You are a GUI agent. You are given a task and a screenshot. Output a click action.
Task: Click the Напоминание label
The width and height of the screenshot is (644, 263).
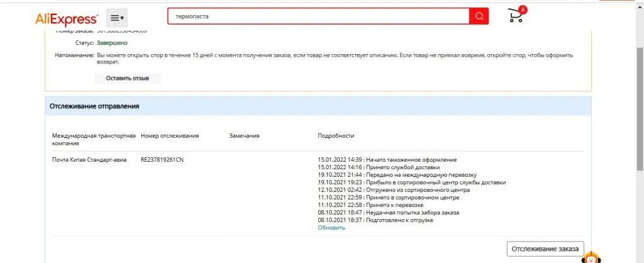74,55
